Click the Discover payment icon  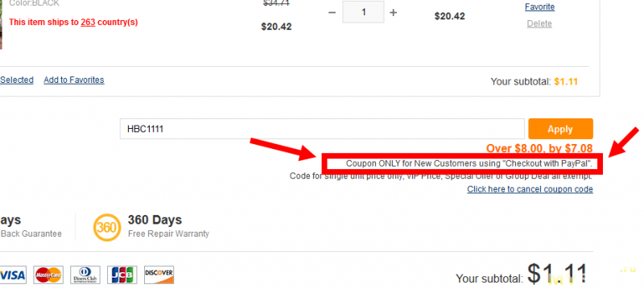(x=159, y=275)
